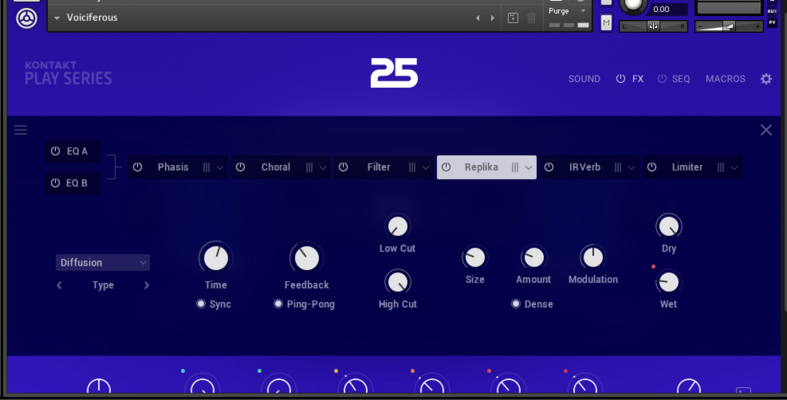
Task: Switch to the SOUND tab
Action: [x=584, y=79]
